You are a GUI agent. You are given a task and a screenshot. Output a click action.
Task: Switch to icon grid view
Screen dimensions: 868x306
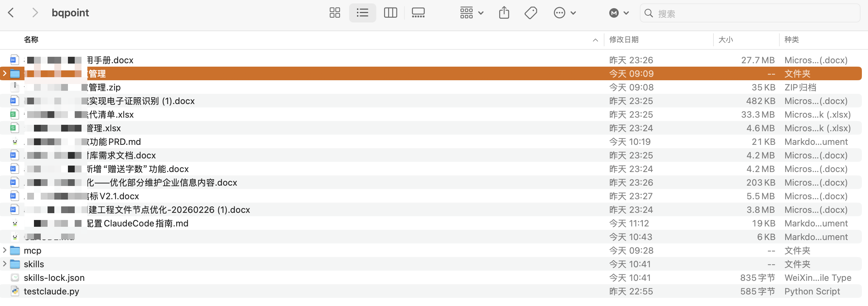[x=334, y=13]
